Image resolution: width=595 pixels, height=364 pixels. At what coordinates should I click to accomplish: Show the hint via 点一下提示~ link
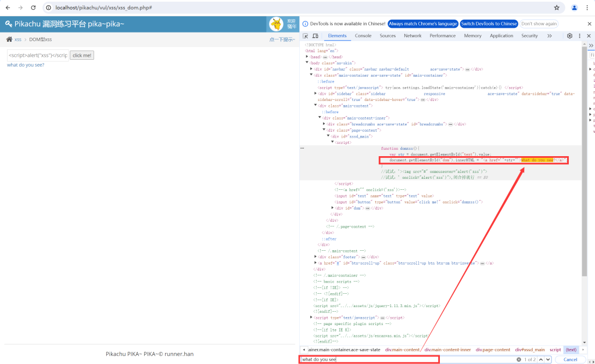(x=282, y=39)
